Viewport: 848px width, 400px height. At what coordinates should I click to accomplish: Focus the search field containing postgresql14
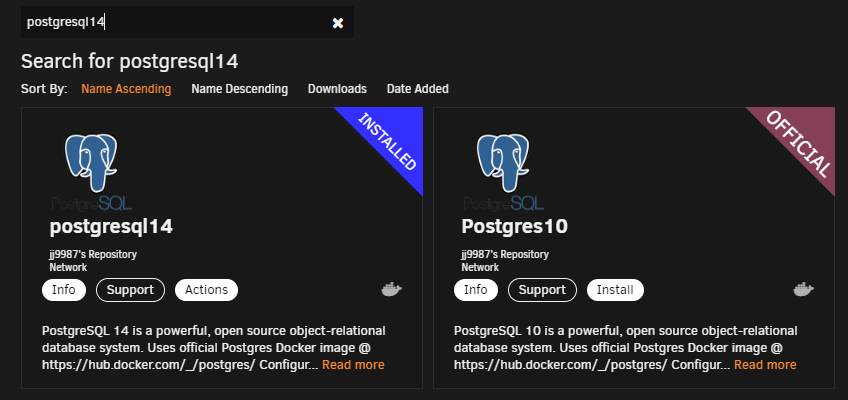pos(187,22)
